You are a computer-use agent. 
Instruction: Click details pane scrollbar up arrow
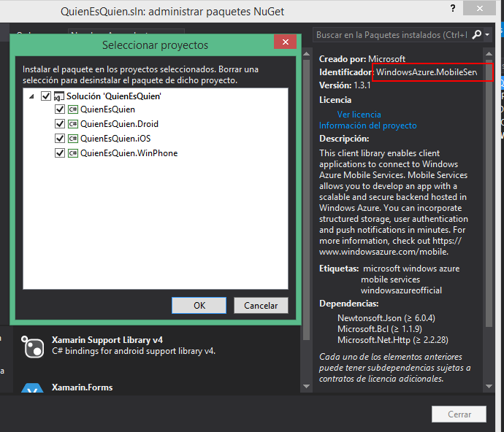tap(489, 54)
